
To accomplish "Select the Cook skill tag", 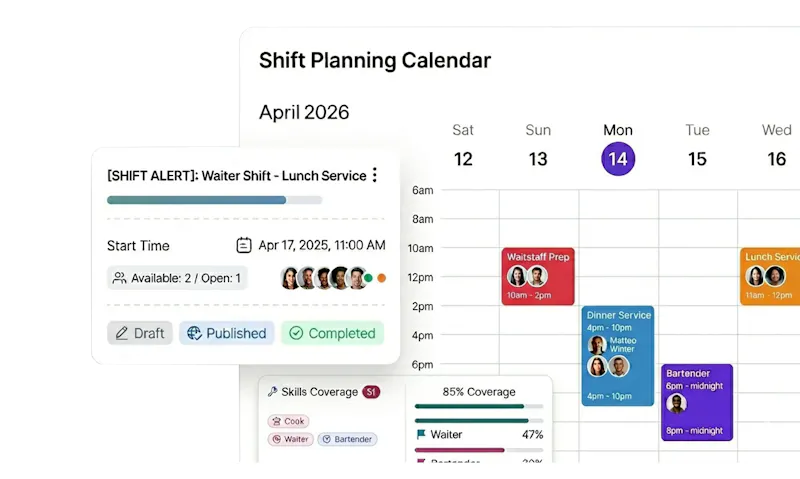I will [288, 421].
